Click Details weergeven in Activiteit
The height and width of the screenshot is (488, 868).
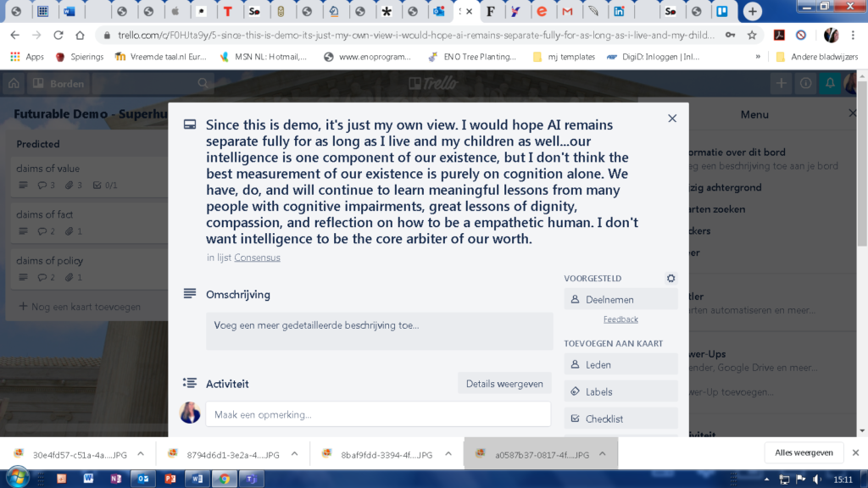point(504,384)
